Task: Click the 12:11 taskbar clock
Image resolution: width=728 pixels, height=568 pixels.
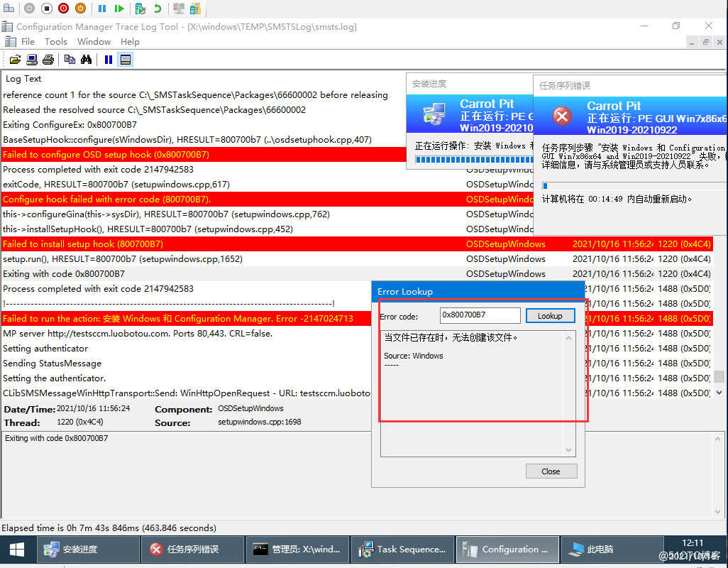Action: coord(693,543)
